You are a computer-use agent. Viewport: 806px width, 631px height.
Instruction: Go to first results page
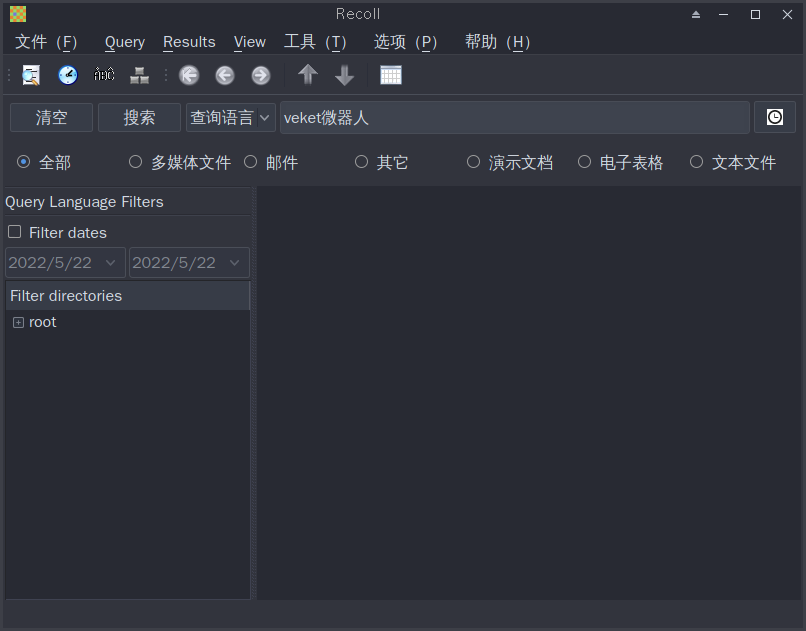(189, 76)
